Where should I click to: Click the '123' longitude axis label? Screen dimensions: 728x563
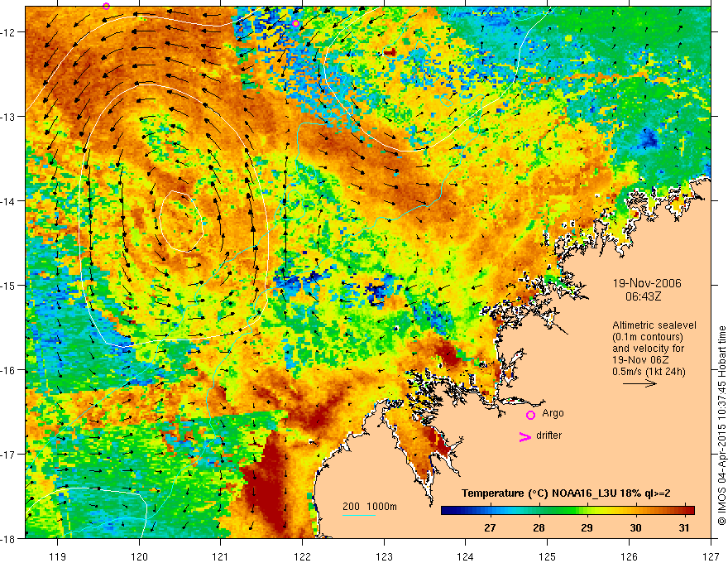tap(384, 556)
